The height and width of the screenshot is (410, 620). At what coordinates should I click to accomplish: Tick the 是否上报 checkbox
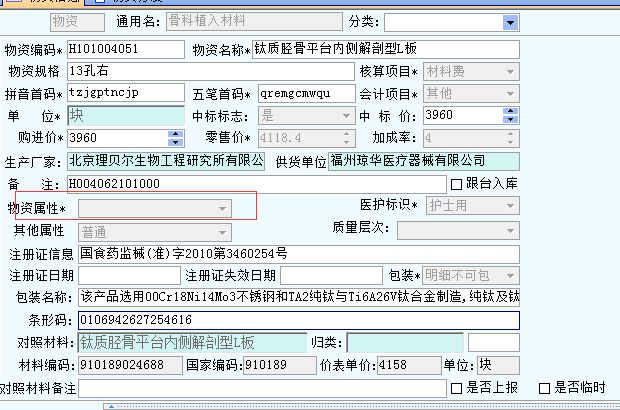[x=456, y=388]
